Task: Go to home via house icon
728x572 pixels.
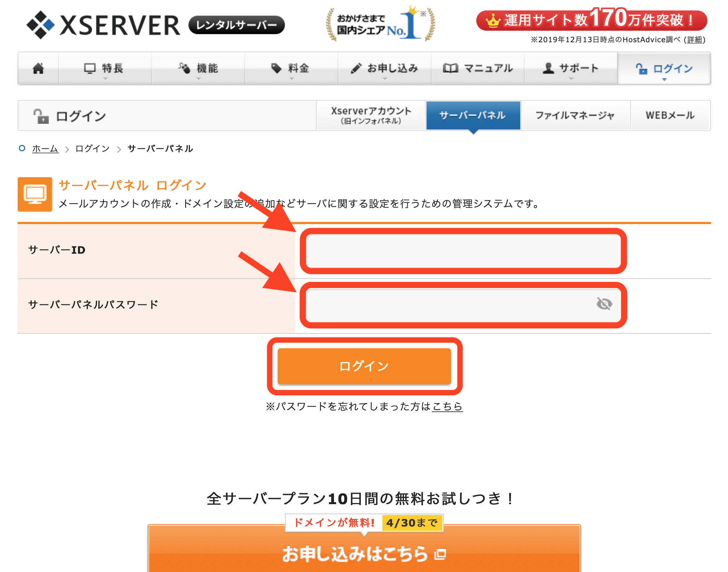Action: coord(38,68)
